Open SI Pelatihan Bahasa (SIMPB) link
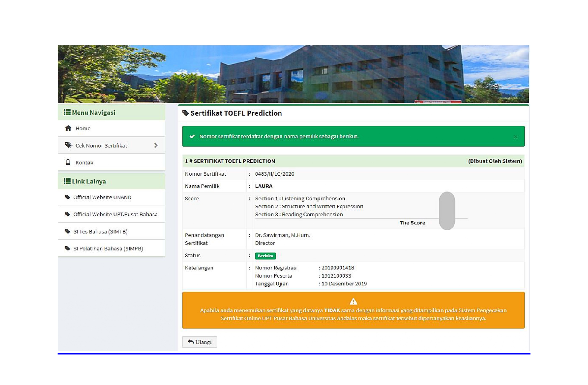The image size is (588, 385). pyautogui.click(x=111, y=249)
